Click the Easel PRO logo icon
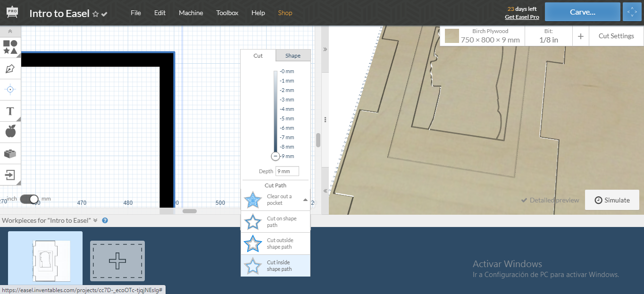644x294 pixels. [12, 12]
